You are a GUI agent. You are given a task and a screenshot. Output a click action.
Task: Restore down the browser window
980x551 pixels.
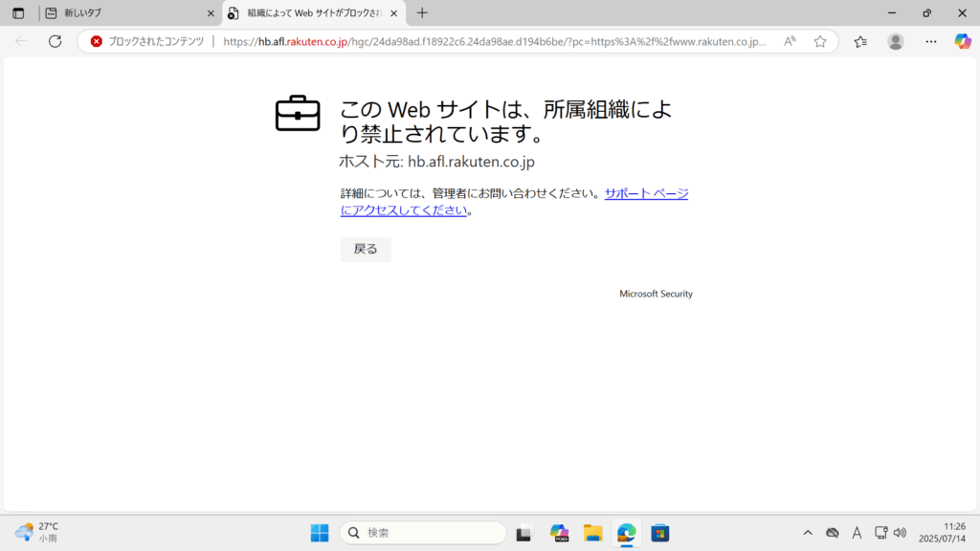[x=926, y=13]
